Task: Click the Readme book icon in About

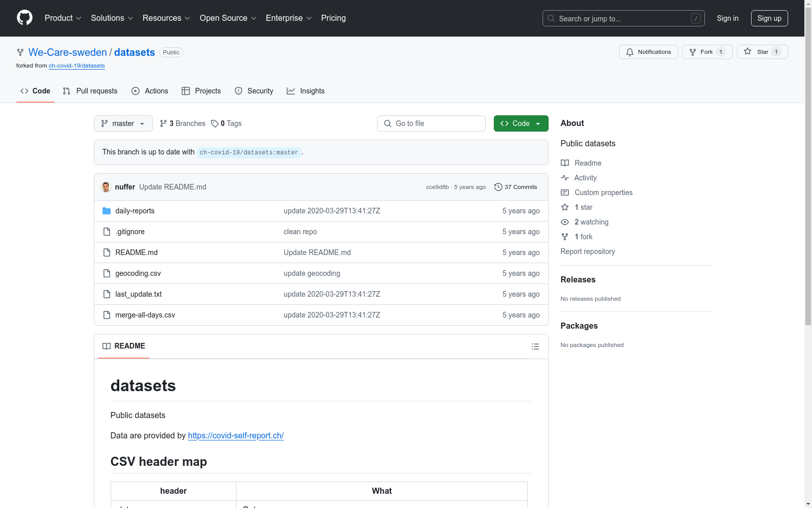Action: click(x=565, y=163)
